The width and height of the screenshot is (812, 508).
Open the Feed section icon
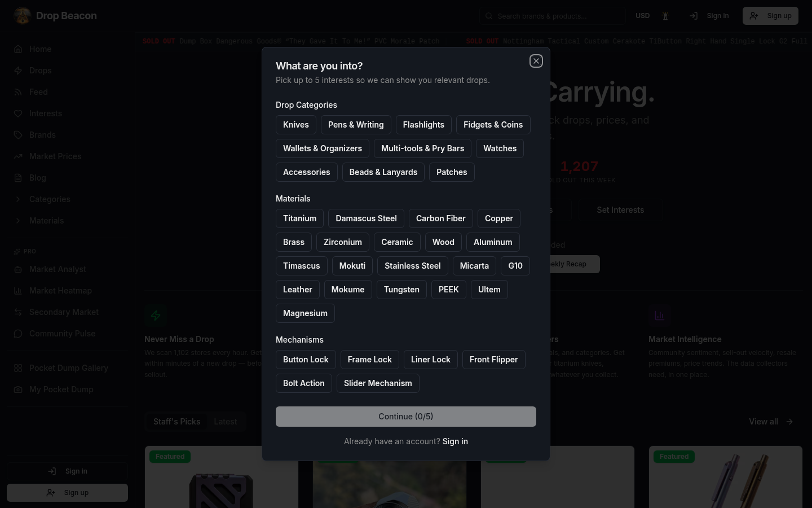(18, 91)
